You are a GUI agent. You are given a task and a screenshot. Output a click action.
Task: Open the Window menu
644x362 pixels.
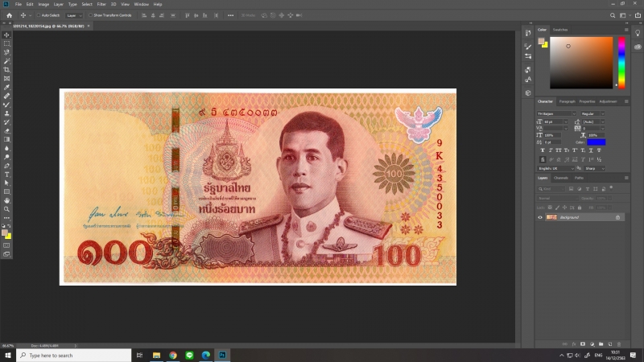click(142, 4)
